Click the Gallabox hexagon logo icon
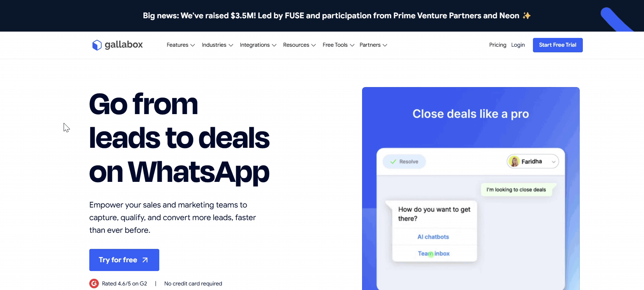This screenshot has width=644, height=290. [97, 45]
